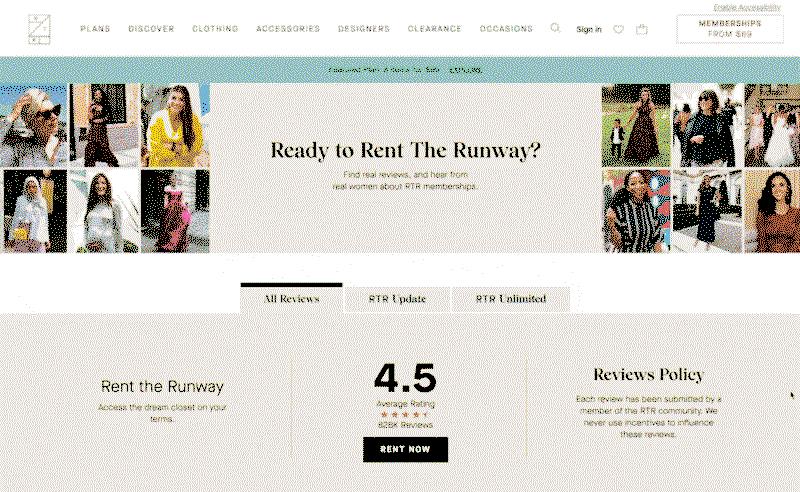Click the star rating under Average Rating
Screen dimensions: 800x492
405,414
